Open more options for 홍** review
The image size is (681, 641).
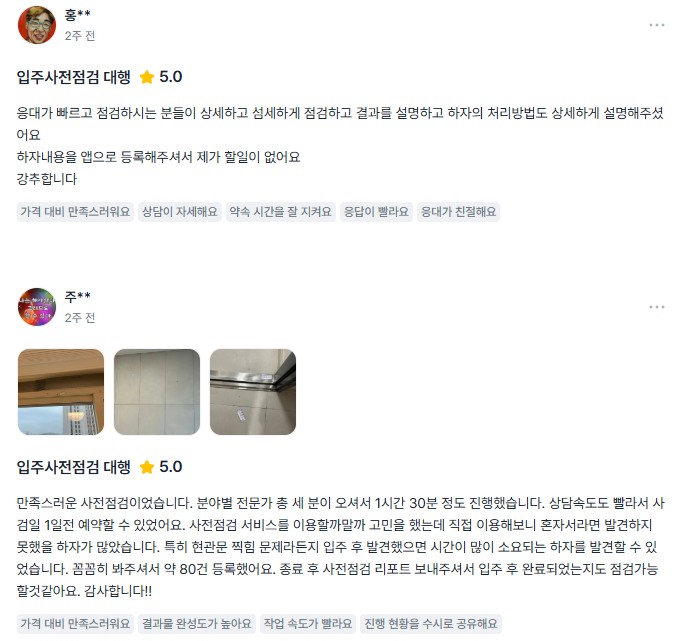point(657,25)
